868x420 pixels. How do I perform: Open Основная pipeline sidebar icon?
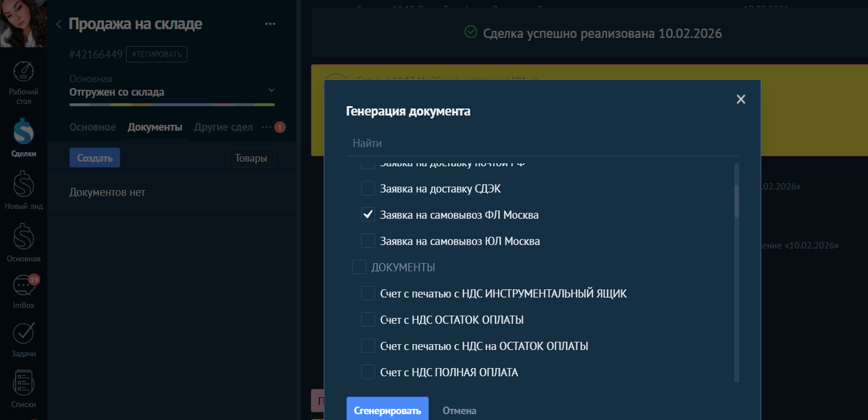click(x=23, y=242)
